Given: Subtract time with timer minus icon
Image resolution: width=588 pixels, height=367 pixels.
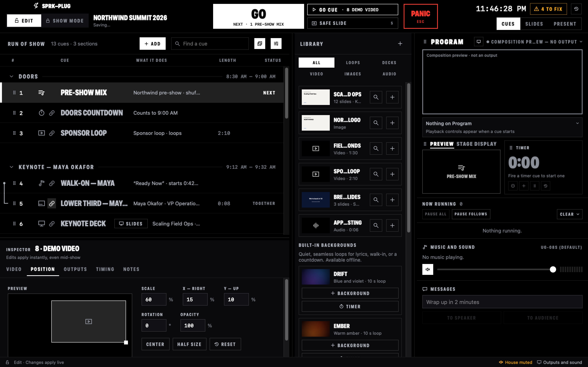Looking at the screenshot, I should click(x=513, y=186).
